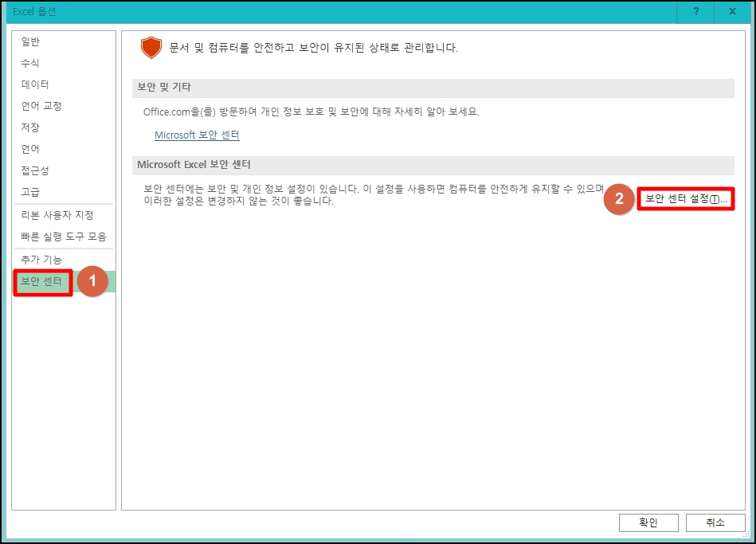
Task: Follow the Microsoft 보안 센터 hyperlink
Action: (196, 135)
